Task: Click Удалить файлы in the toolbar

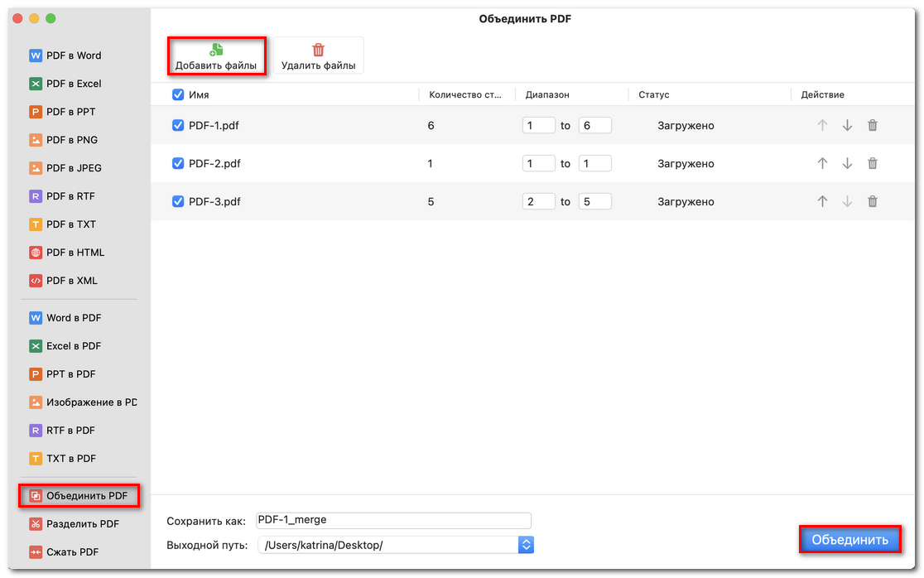Action: coord(319,55)
